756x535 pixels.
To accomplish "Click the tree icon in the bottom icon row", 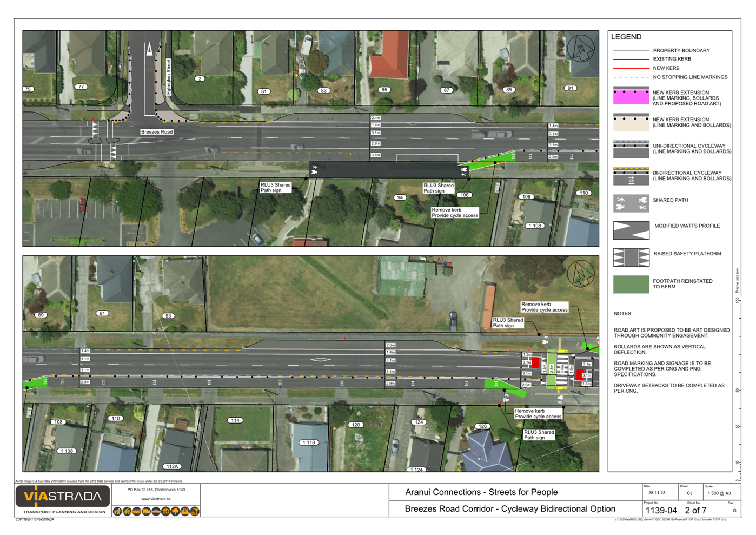I will coord(175,511).
